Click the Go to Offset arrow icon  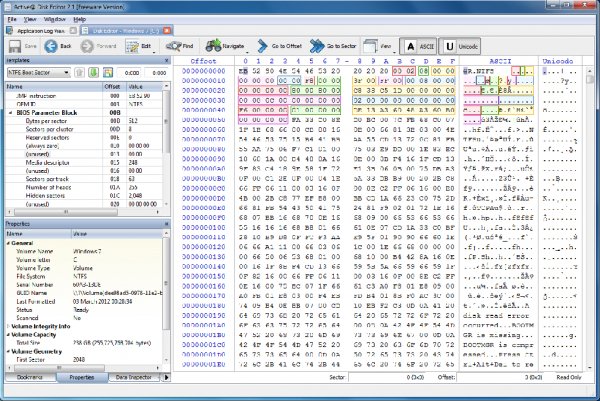(262, 46)
